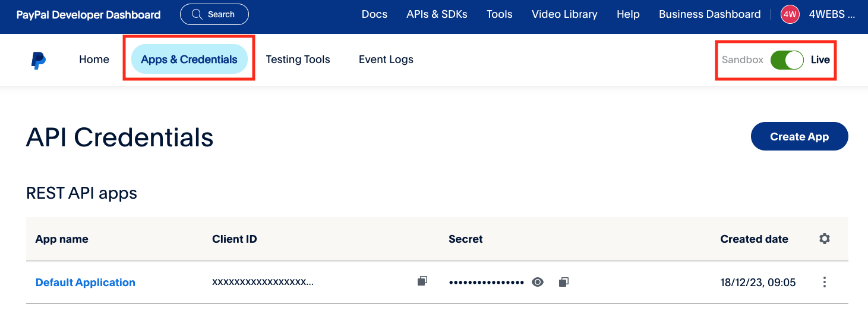Select the Live label
This screenshot has height=329, width=868.
pos(820,59)
